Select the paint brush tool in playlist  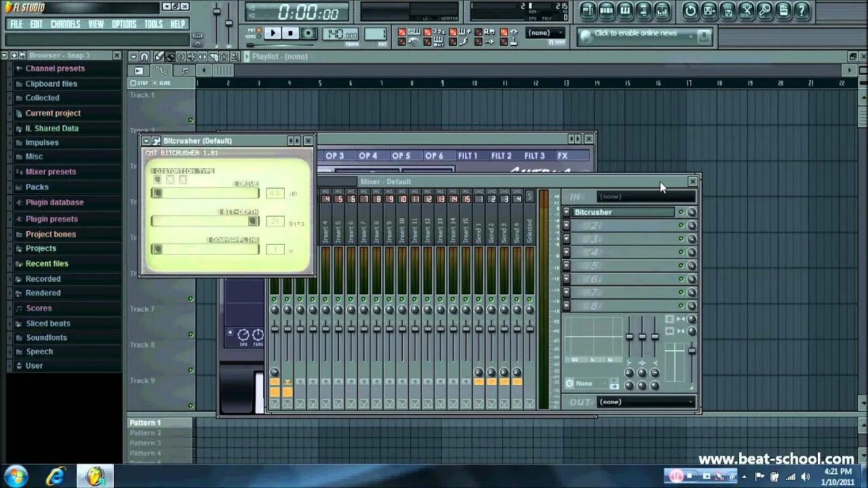(170, 56)
